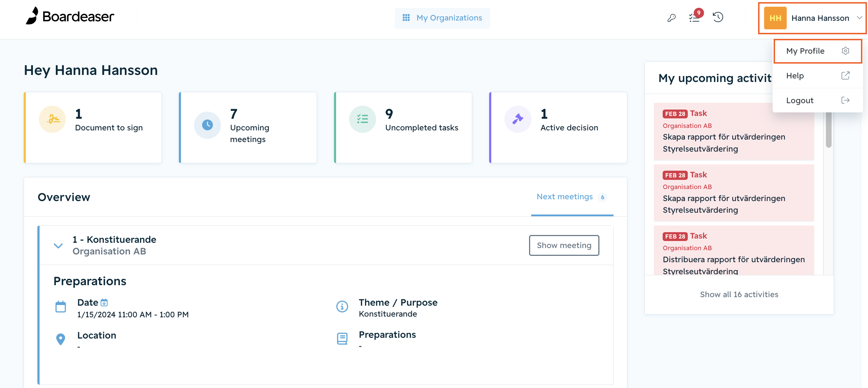
Task: Click the activities panel scrollbar
Action: tap(828, 129)
